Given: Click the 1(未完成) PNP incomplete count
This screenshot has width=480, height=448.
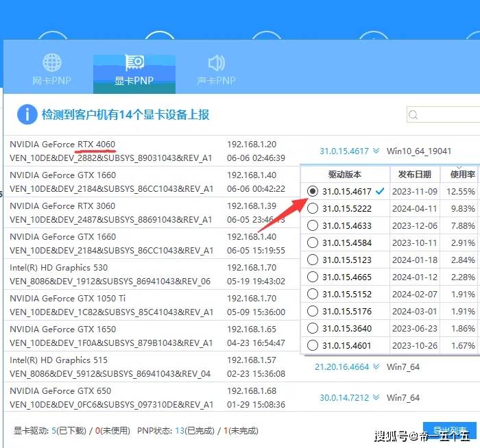Looking at the screenshot, I should click(241, 431).
